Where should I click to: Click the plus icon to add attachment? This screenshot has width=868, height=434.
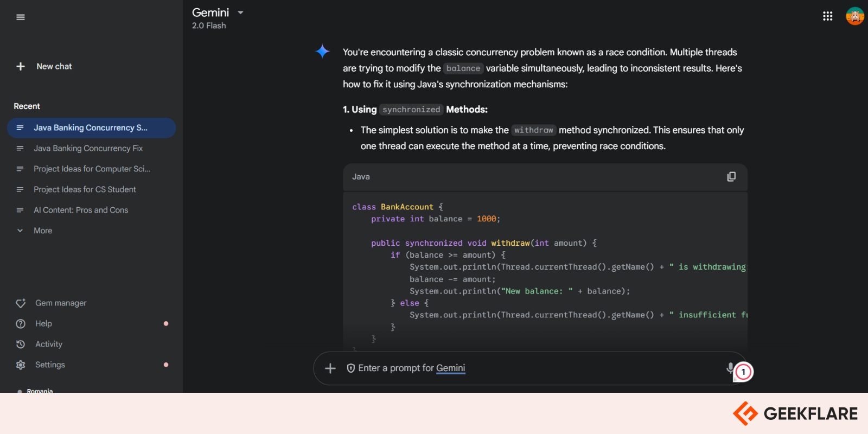click(330, 369)
